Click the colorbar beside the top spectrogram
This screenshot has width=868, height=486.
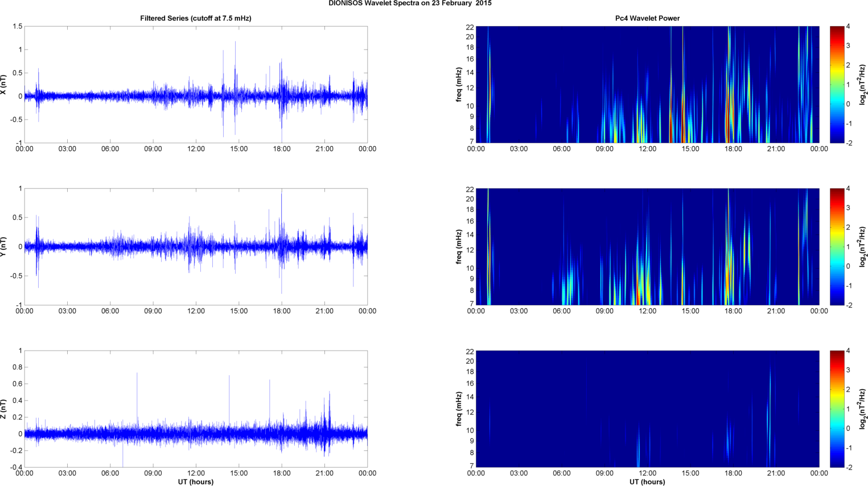pos(837,84)
